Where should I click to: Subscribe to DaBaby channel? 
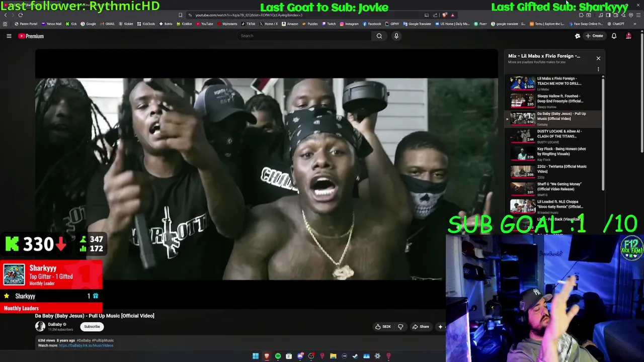coord(92,327)
